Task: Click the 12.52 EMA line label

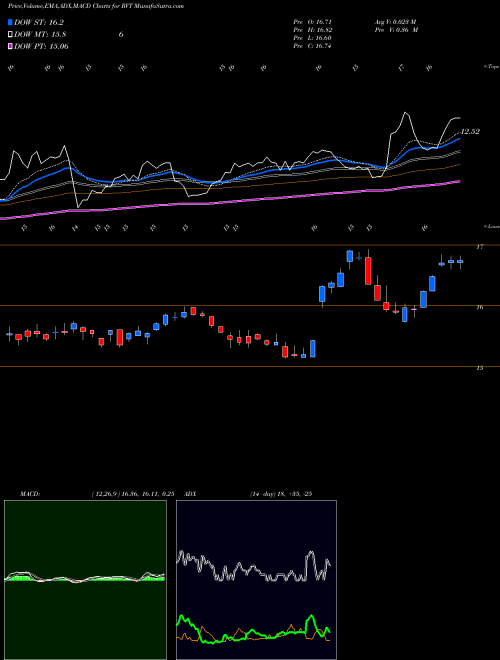Action: 470,132
